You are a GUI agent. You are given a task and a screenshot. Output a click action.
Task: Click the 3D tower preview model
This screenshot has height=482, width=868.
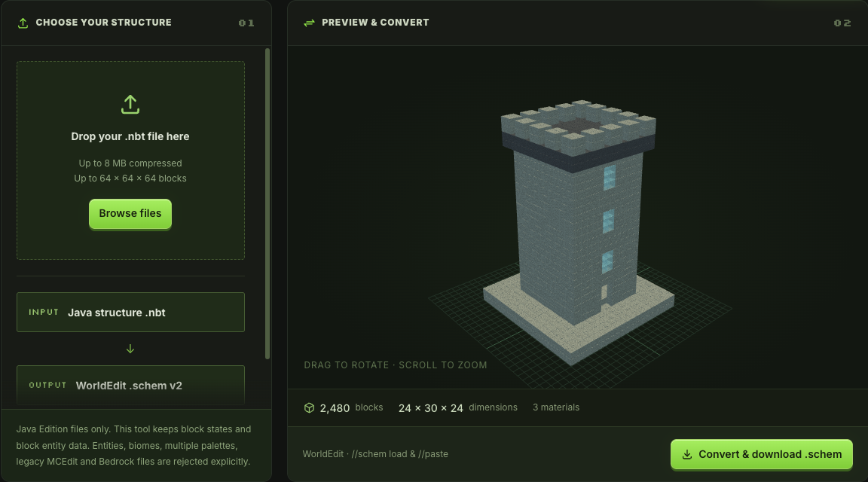click(x=579, y=233)
